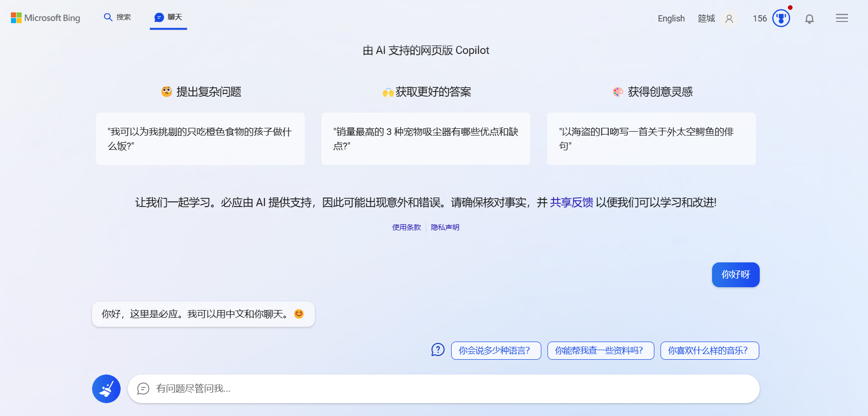Click Bing's Chinese greeting reply bubble
The image size is (868, 416).
[203, 314]
